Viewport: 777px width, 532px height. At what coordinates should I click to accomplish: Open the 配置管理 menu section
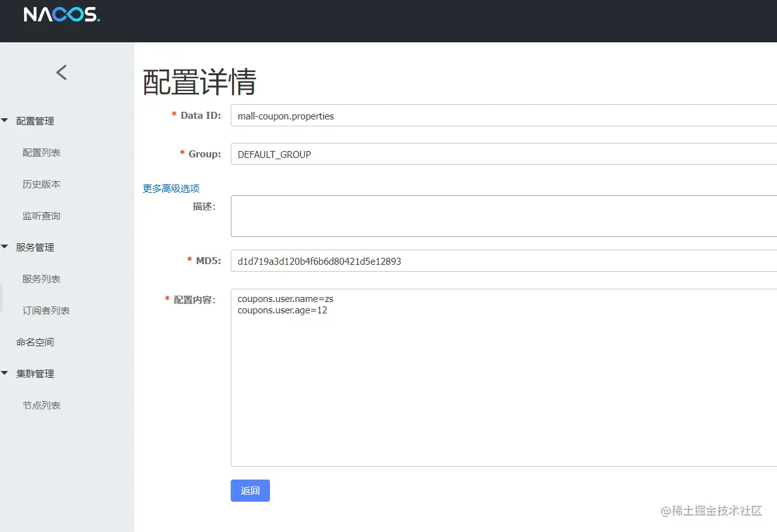(x=35, y=121)
